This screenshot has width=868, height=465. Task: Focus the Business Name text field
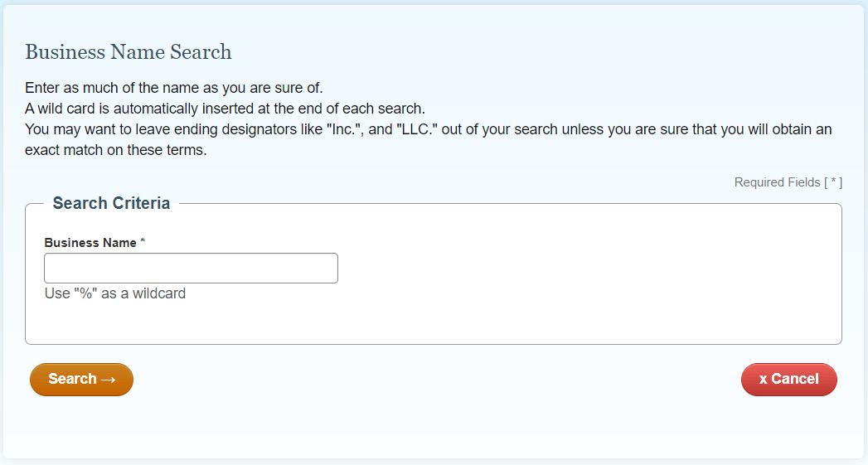click(191, 269)
